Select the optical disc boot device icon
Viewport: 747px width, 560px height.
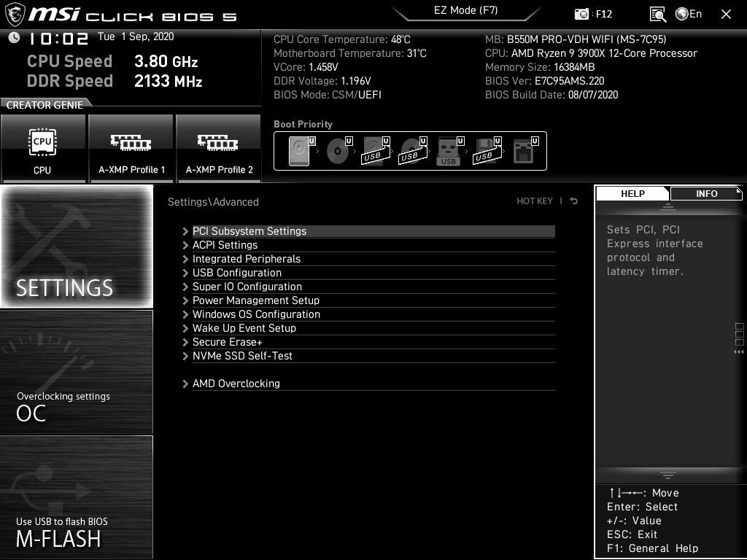[339, 151]
